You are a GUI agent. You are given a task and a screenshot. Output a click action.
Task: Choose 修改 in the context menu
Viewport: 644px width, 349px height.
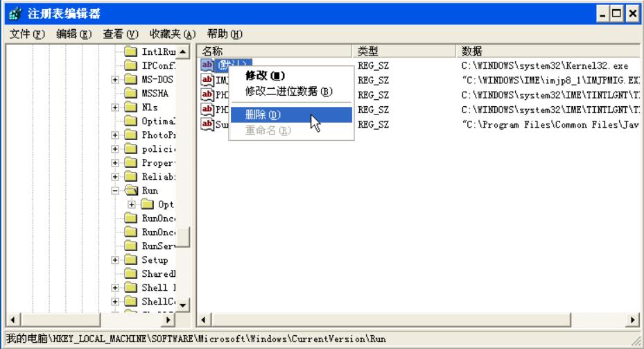click(291, 76)
